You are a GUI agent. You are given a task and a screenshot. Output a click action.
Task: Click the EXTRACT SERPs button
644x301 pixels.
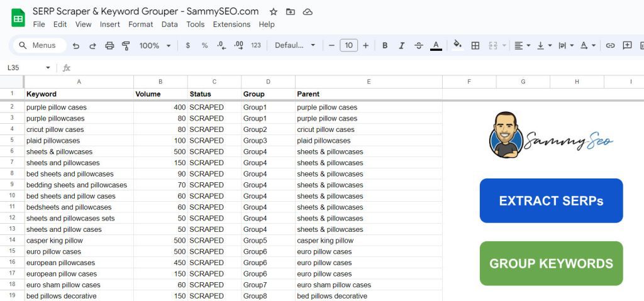point(551,201)
